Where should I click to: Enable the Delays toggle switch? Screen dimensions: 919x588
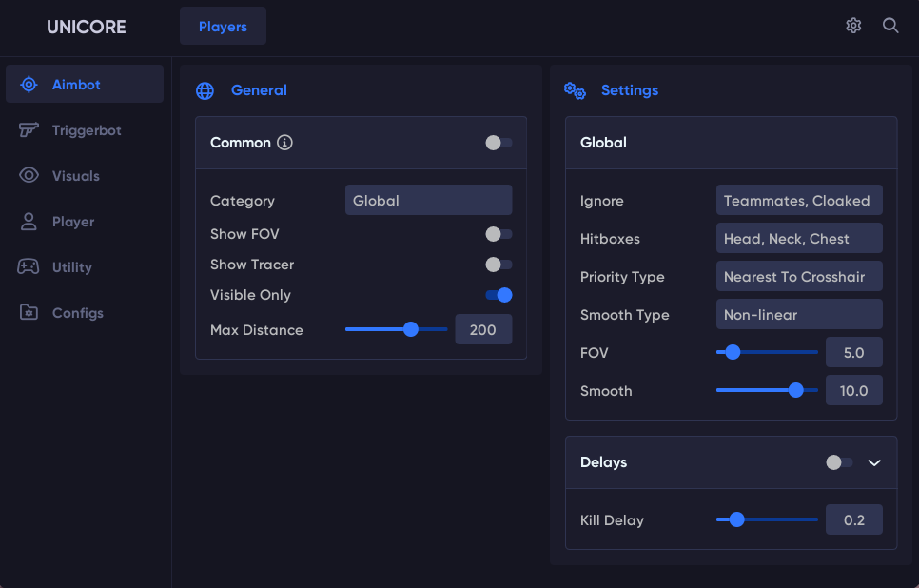pyautogui.click(x=839, y=462)
